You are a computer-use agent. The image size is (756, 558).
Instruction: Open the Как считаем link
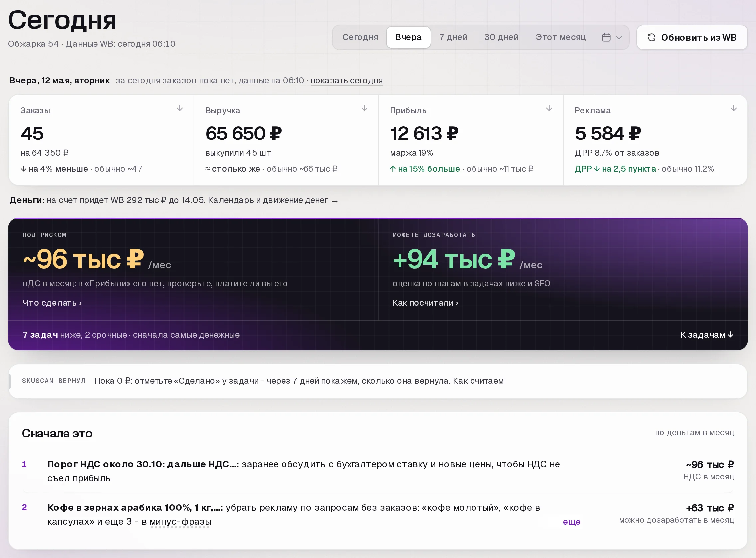[478, 381]
